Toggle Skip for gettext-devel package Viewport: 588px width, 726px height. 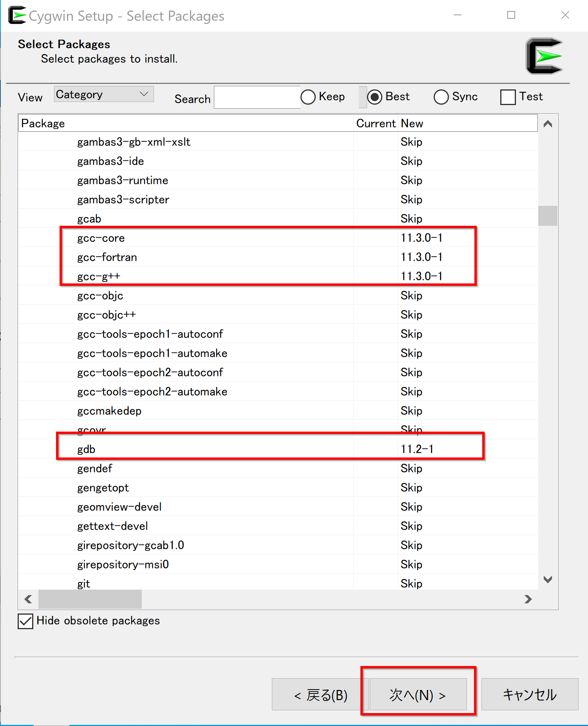[411, 526]
